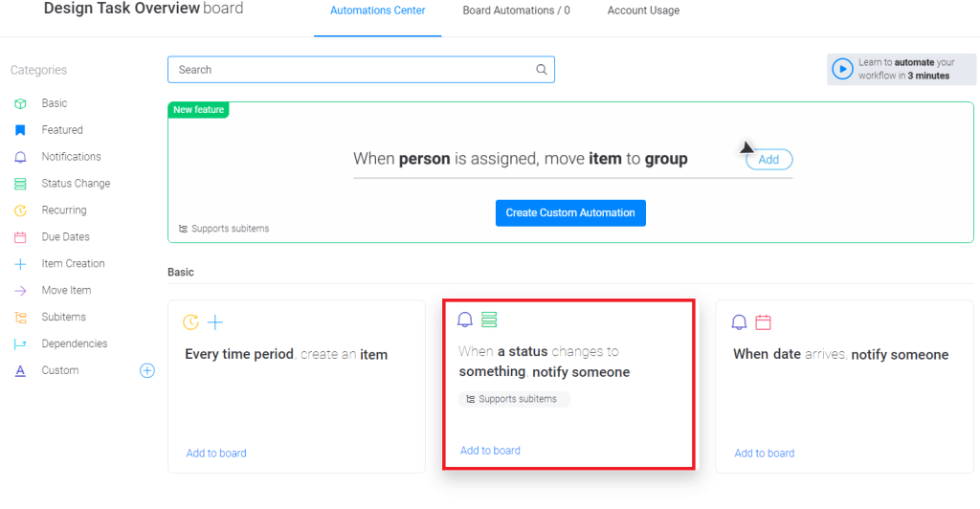Select the Item Creation category
980x509 pixels.
click(x=73, y=264)
